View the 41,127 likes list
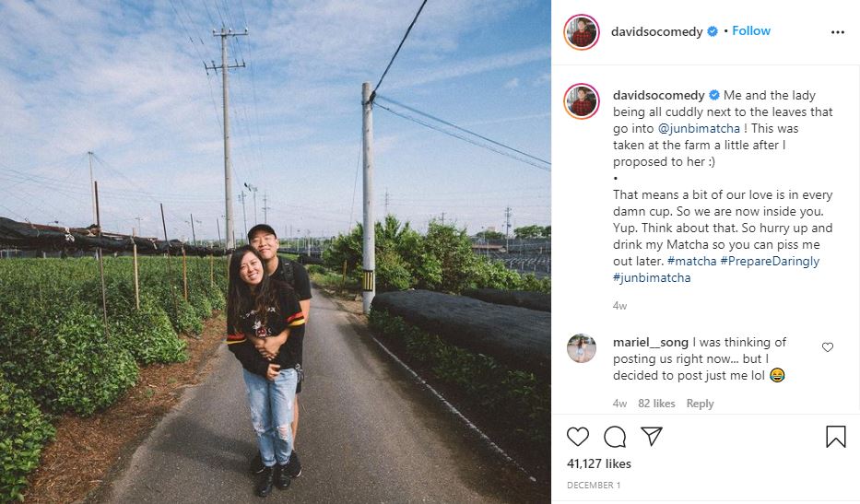This screenshot has height=504, width=860. (x=601, y=464)
